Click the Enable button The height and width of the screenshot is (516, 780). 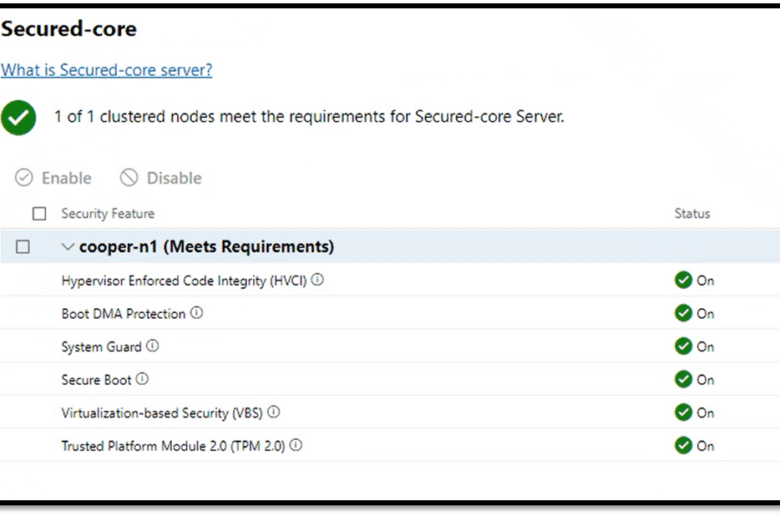(53, 178)
